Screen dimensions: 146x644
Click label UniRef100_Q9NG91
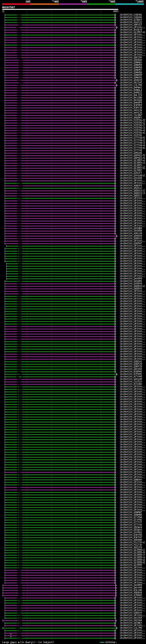click(131, 77)
